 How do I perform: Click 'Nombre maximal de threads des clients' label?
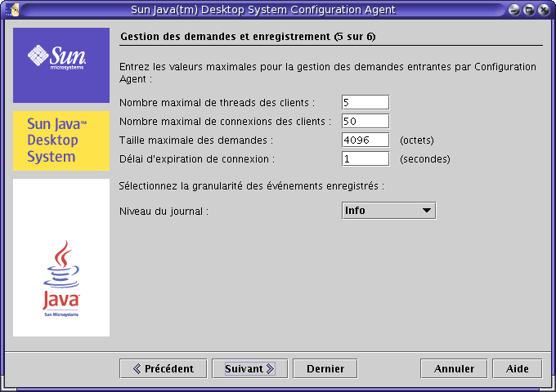pyautogui.click(x=217, y=103)
